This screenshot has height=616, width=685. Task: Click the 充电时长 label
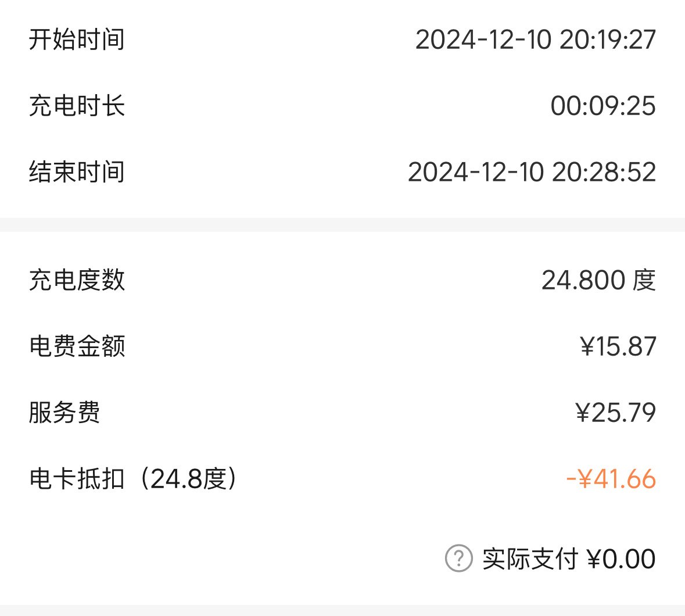pyautogui.click(x=77, y=106)
